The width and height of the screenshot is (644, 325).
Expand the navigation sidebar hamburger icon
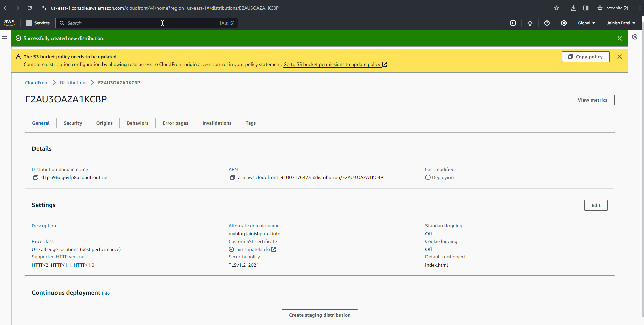tap(5, 37)
